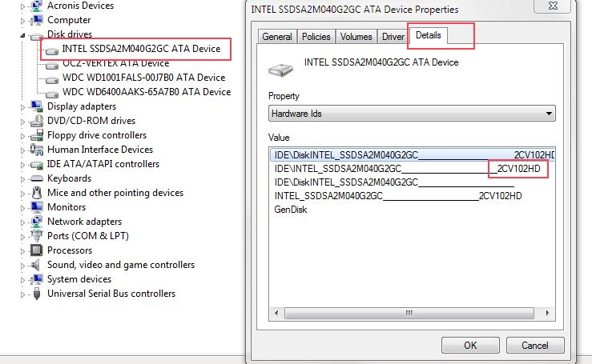
Task: Click the DVD/CD-ROM drives icon
Action: click(x=37, y=121)
